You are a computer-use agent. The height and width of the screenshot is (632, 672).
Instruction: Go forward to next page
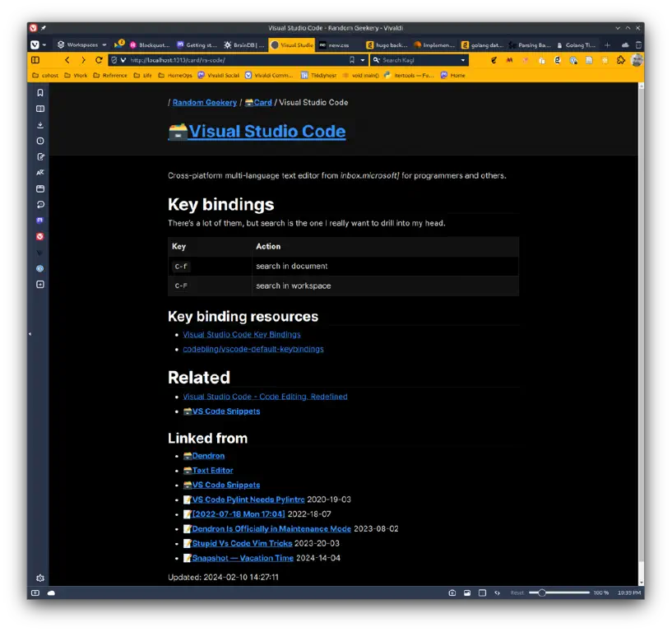tap(83, 60)
